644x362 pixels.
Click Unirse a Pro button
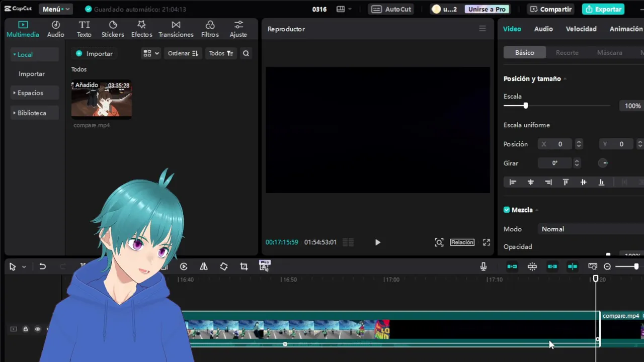487,9
